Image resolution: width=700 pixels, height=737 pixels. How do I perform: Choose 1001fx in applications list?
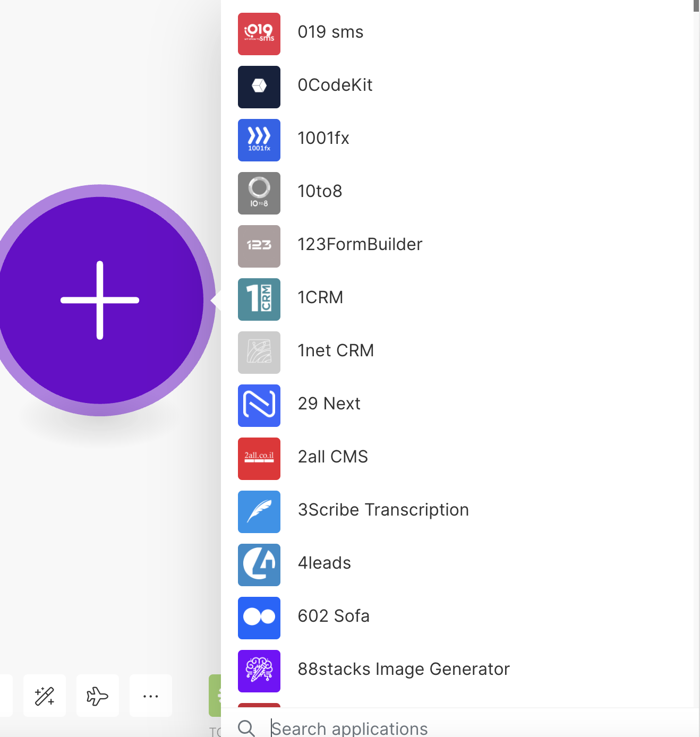click(x=323, y=138)
